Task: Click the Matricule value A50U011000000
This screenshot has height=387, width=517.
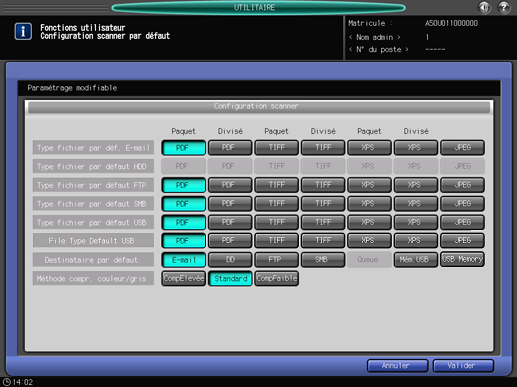Action: (451, 23)
